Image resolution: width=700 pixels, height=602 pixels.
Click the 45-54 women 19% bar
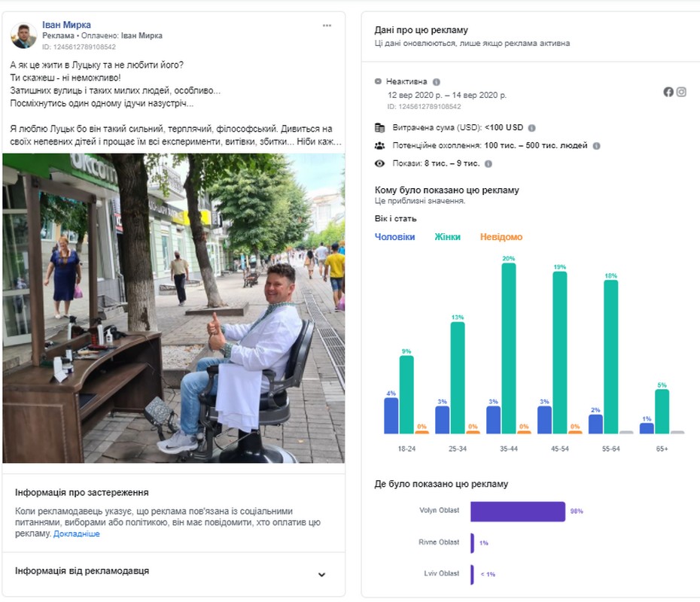(x=560, y=352)
